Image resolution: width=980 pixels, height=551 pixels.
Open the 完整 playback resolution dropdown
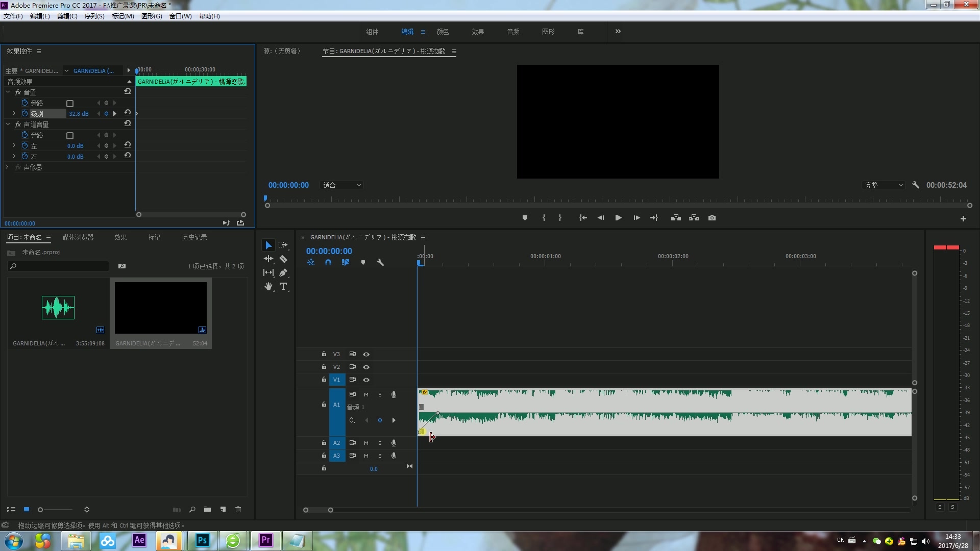[884, 185]
